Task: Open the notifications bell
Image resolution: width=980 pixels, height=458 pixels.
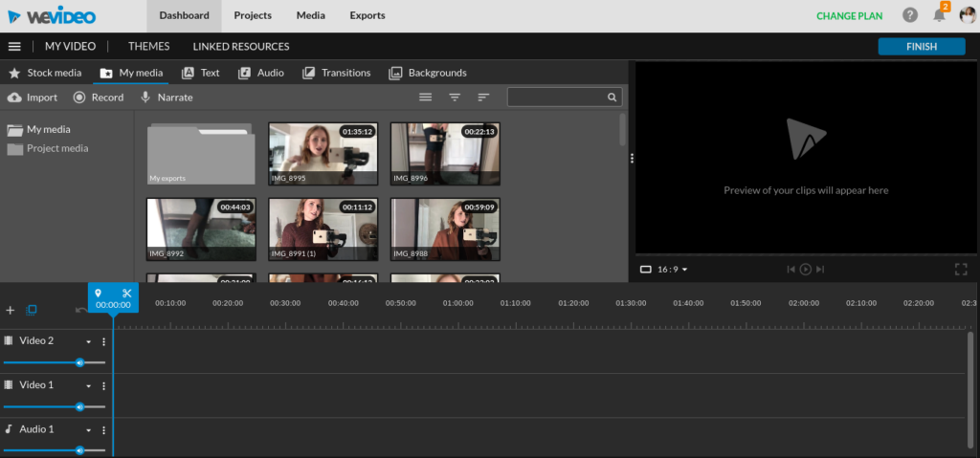Action: [940, 15]
